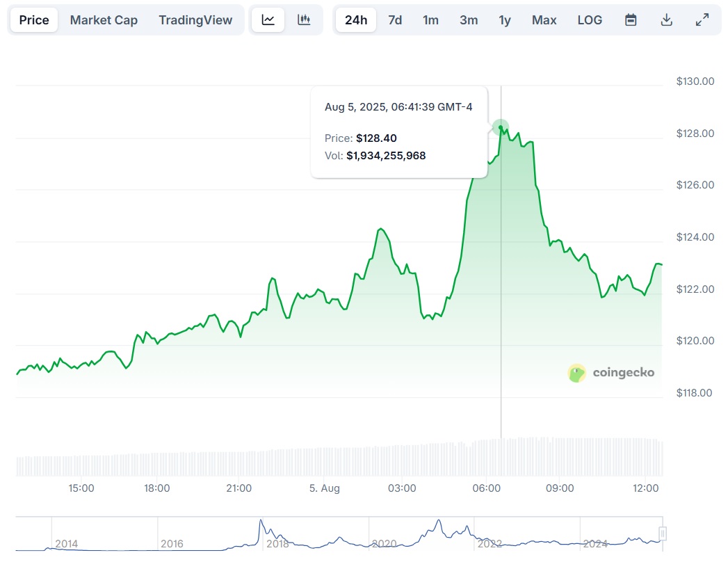Screen dimensions: 728x562
Task: Click tooltip volume value $1,934,255,968
Action: coord(386,156)
